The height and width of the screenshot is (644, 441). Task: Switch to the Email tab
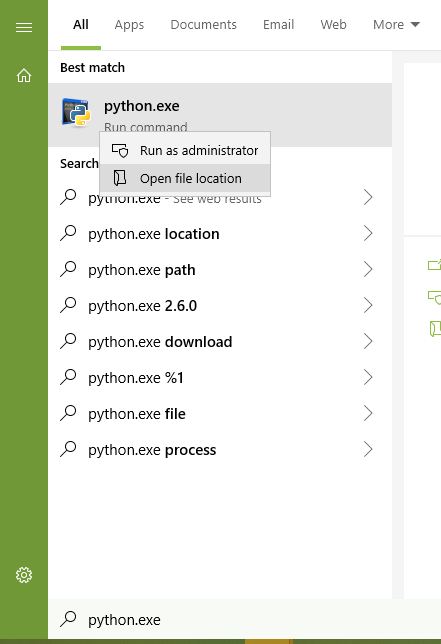click(x=278, y=25)
